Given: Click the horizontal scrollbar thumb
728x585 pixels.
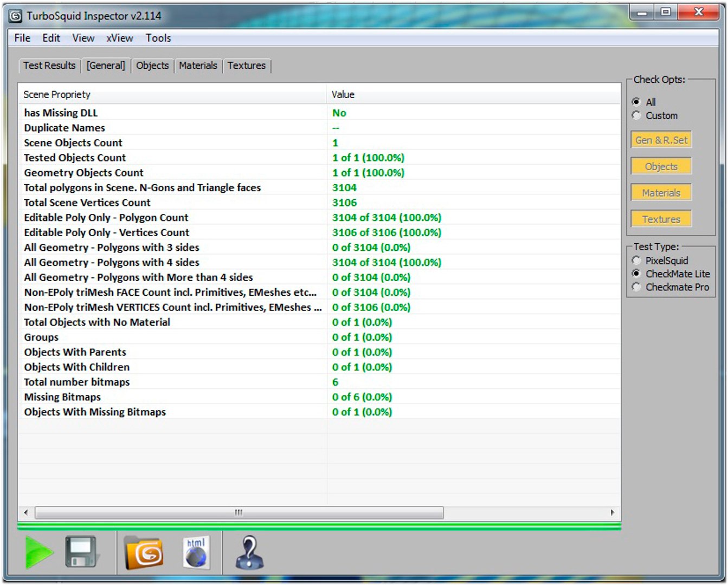Looking at the screenshot, I should pos(239,512).
